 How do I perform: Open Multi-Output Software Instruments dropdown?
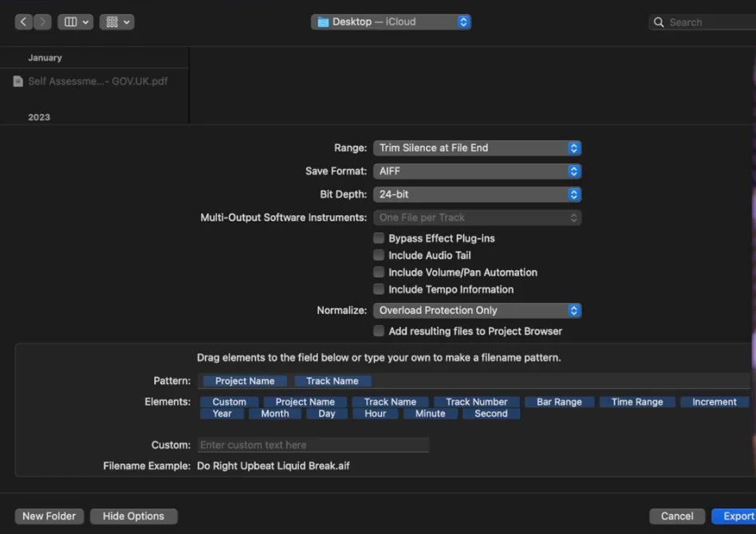(477, 218)
